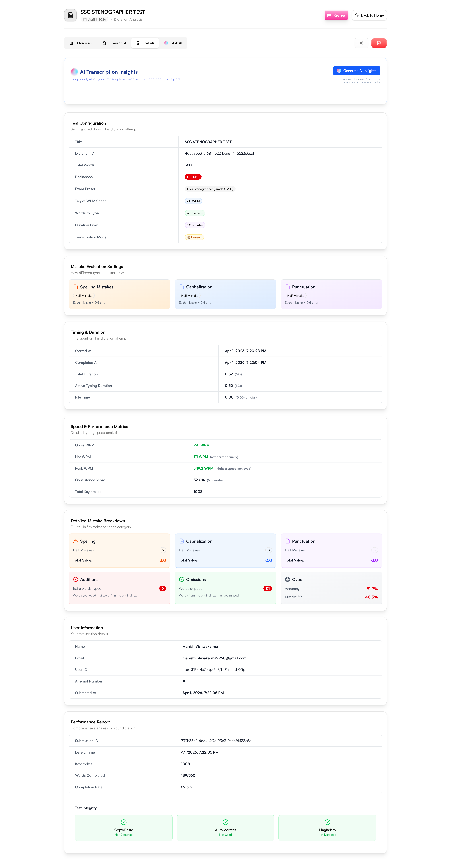Switch to the Transcript tab
The image size is (451, 868).
[114, 43]
